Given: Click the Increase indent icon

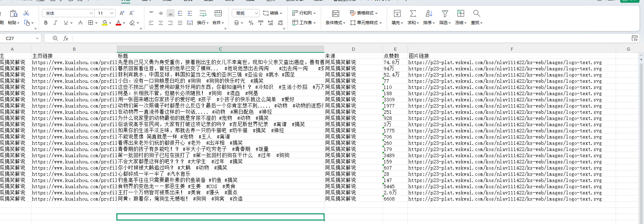Looking at the screenshot, I should click(190, 13).
